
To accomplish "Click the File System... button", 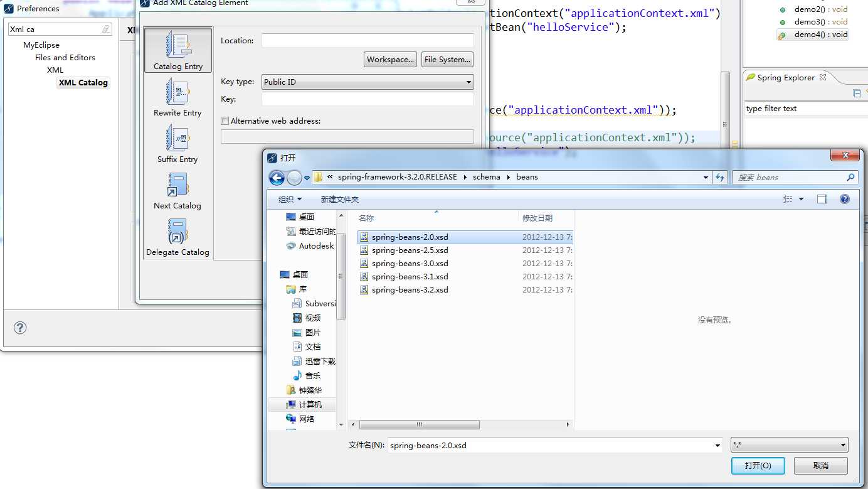I will click(447, 60).
